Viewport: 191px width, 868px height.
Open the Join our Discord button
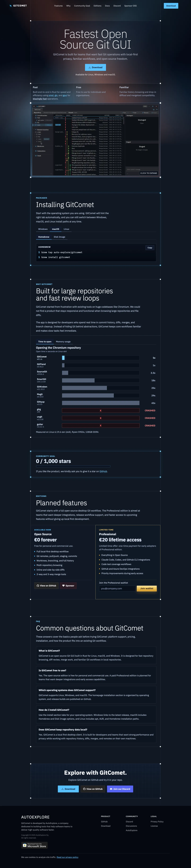(x=120, y=789)
